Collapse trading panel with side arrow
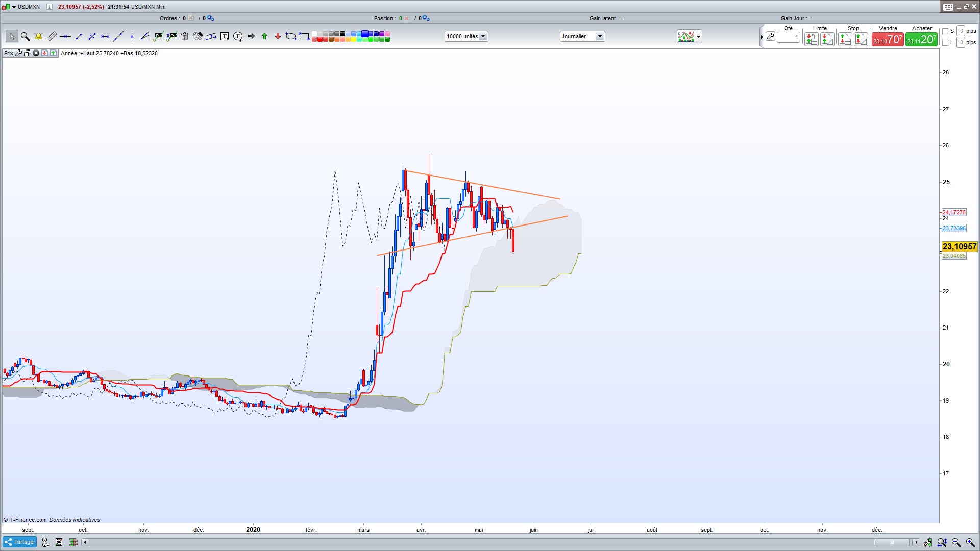 pos(762,37)
